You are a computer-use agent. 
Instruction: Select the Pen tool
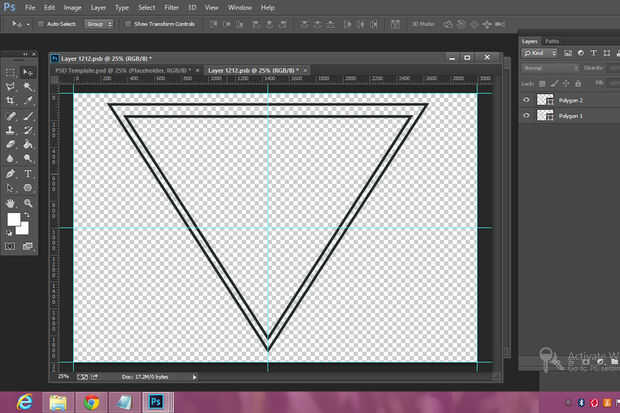pos(10,173)
